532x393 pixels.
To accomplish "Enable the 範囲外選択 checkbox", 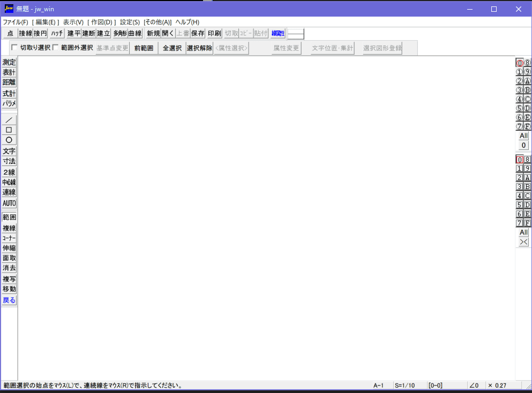I will (56, 47).
